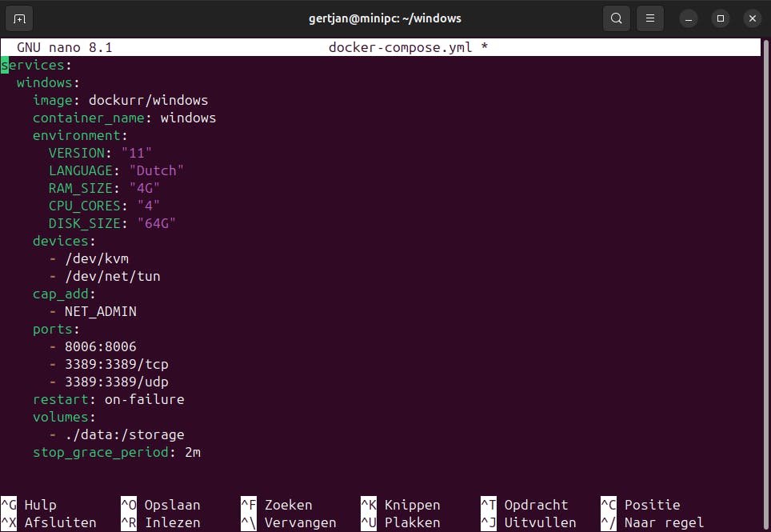Viewport: 771px width, 532px height.
Task: Click the 3389:3389/udp port mapping
Action: pyautogui.click(x=117, y=382)
